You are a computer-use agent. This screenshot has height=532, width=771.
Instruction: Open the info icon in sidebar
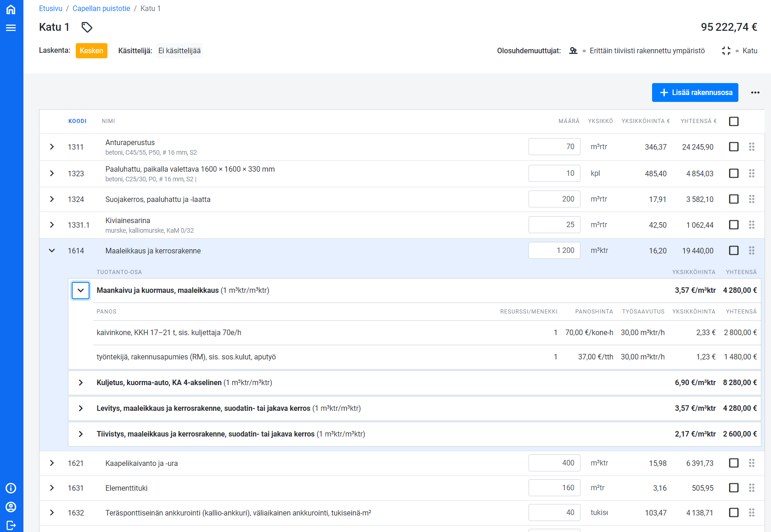point(11,488)
